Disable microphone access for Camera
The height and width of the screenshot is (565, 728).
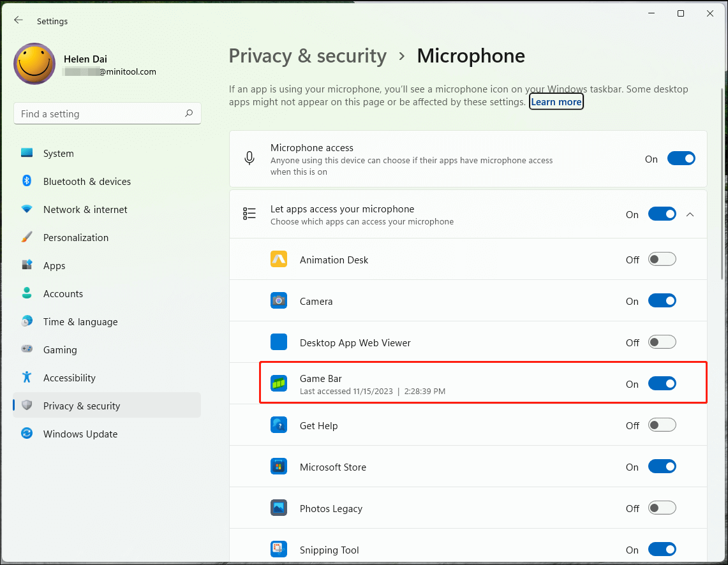click(662, 300)
